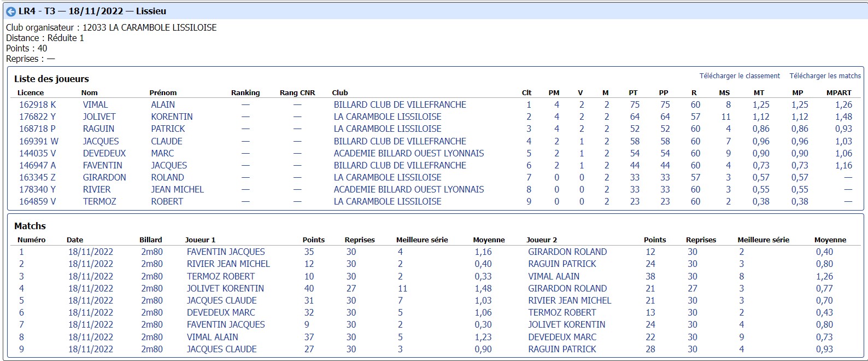Click club ACADEMIE BILLARD OUEST LYONNAIS of DEVEDEUX

coord(409,153)
